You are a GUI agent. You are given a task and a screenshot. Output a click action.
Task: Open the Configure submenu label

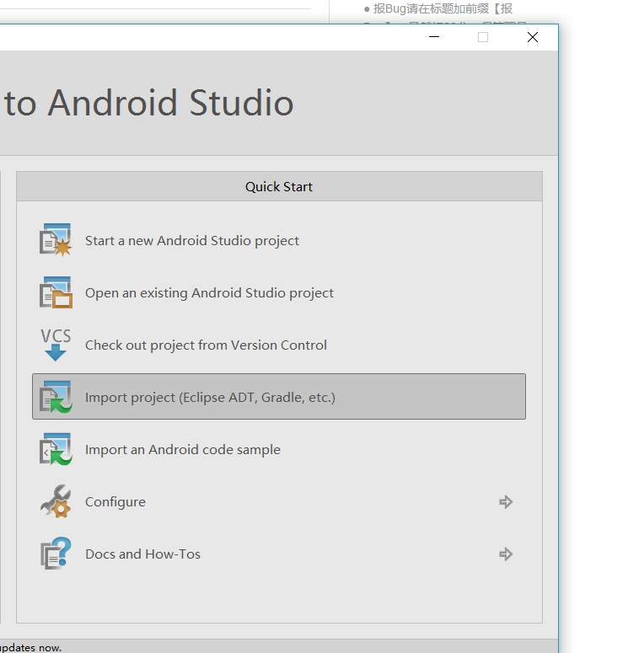(x=115, y=502)
